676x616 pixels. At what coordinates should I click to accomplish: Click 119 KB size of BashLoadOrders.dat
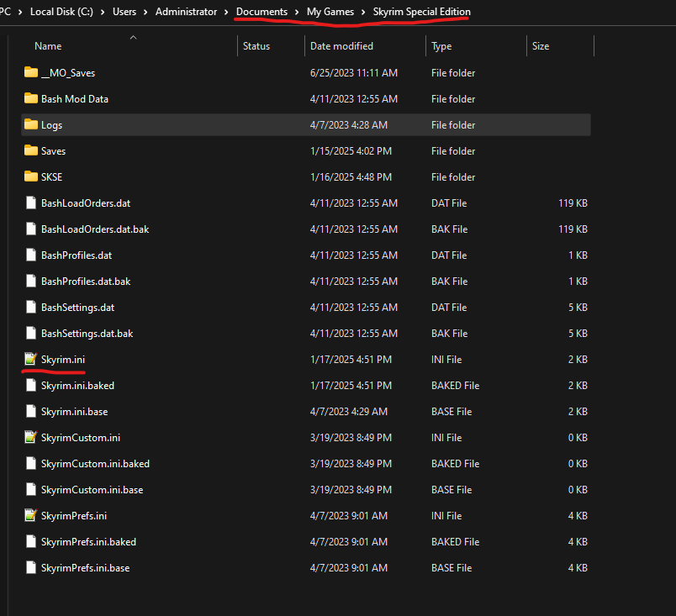(573, 203)
